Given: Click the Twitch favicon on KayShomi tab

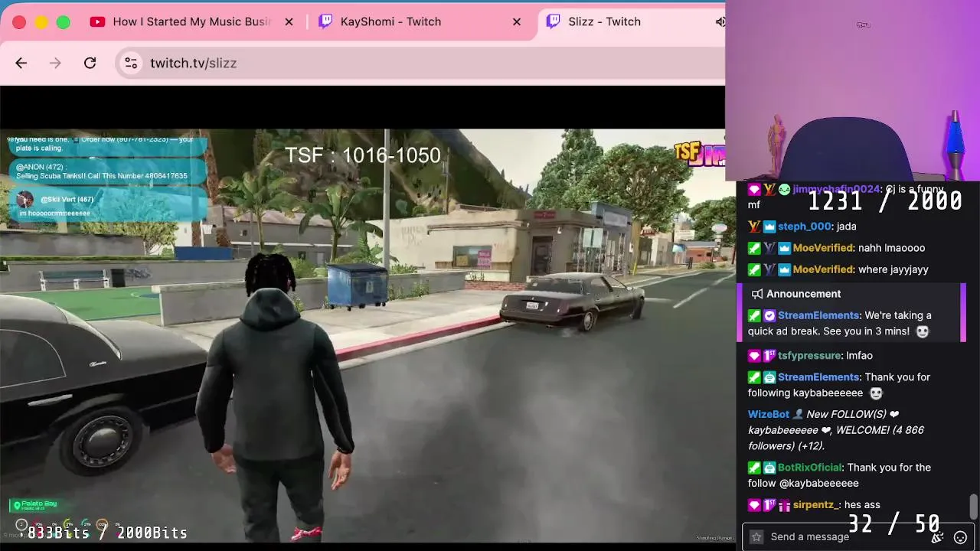Looking at the screenshot, I should (x=325, y=21).
